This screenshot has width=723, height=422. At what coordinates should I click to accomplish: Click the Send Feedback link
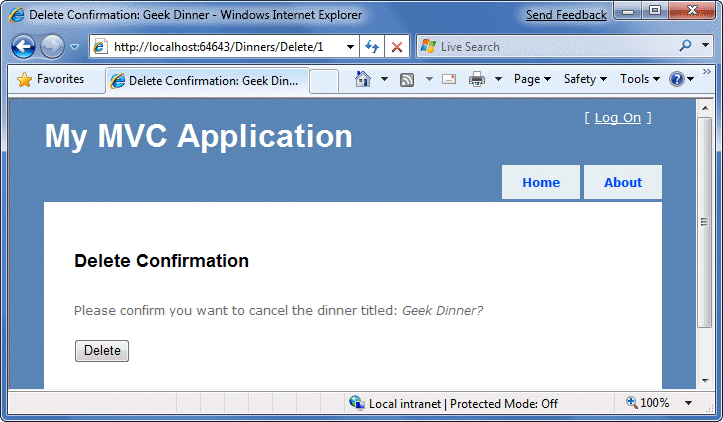[x=566, y=15]
